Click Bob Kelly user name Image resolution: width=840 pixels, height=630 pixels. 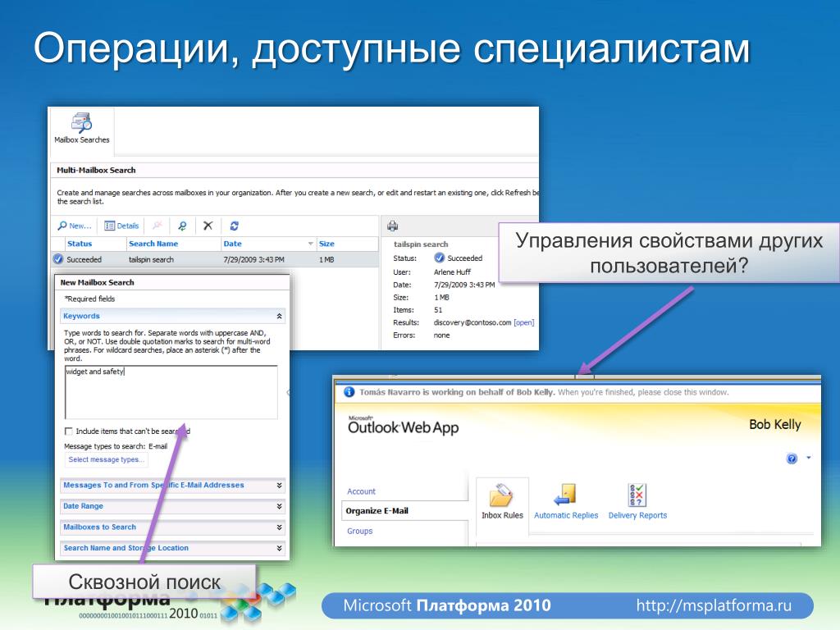click(774, 424)
